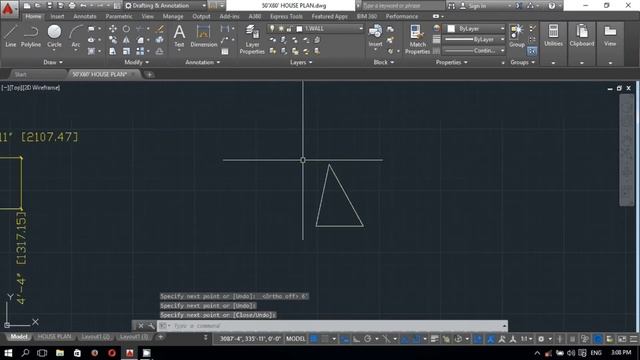The height and width of the screenshot is (360, 640).
Task: Click the Copy tool in Modify panel
Action: [113, 40]
